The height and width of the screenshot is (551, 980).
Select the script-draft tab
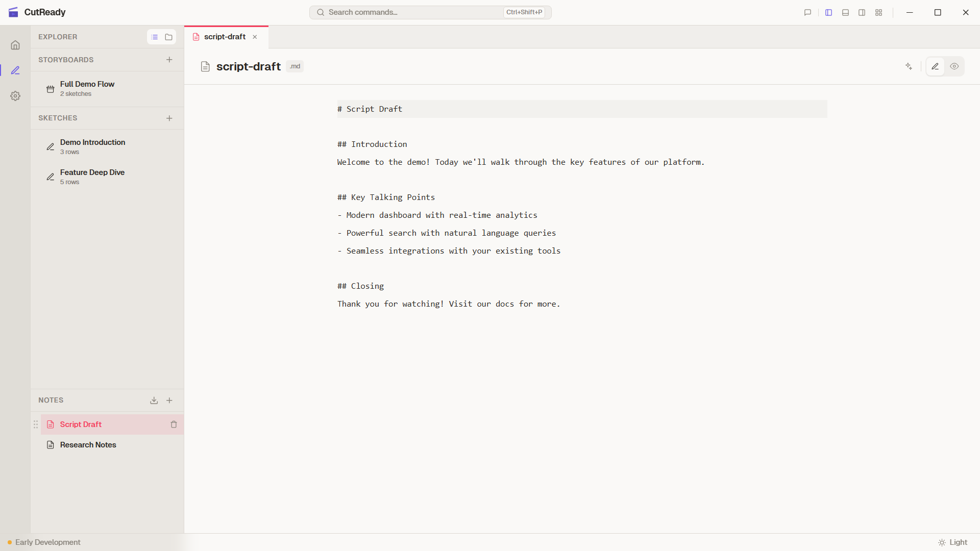(225, 37)
